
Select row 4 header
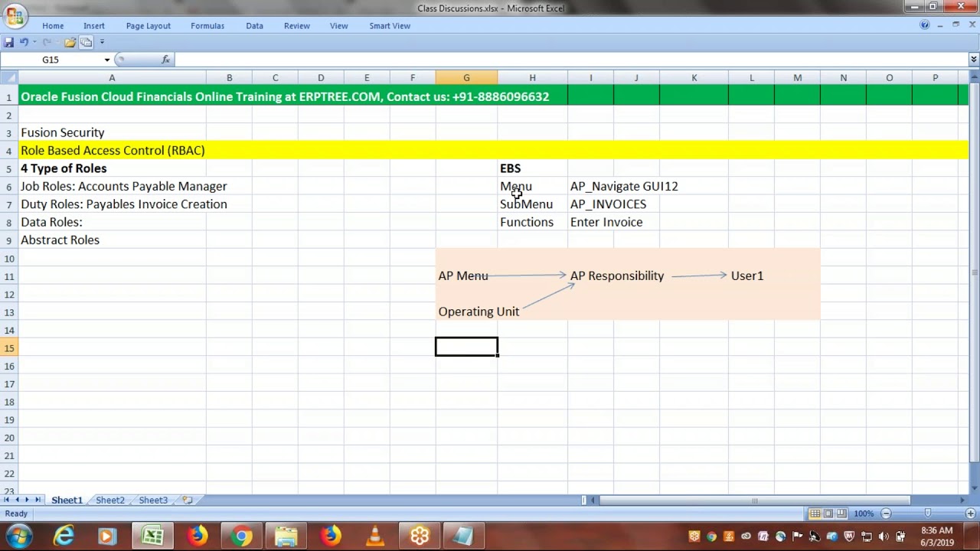click(9, 151)
